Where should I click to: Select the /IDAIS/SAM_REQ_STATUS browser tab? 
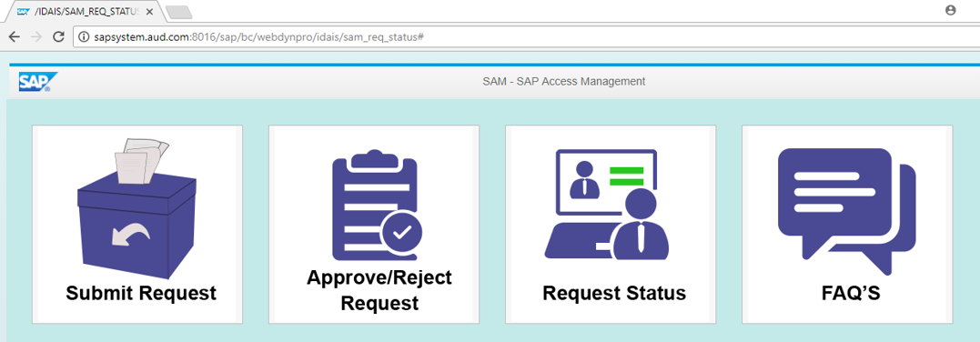pos(85,12)
